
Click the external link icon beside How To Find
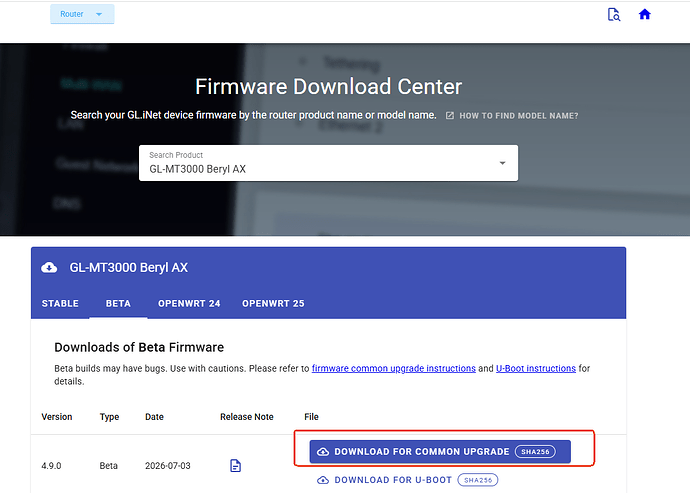tap(450, 116)
